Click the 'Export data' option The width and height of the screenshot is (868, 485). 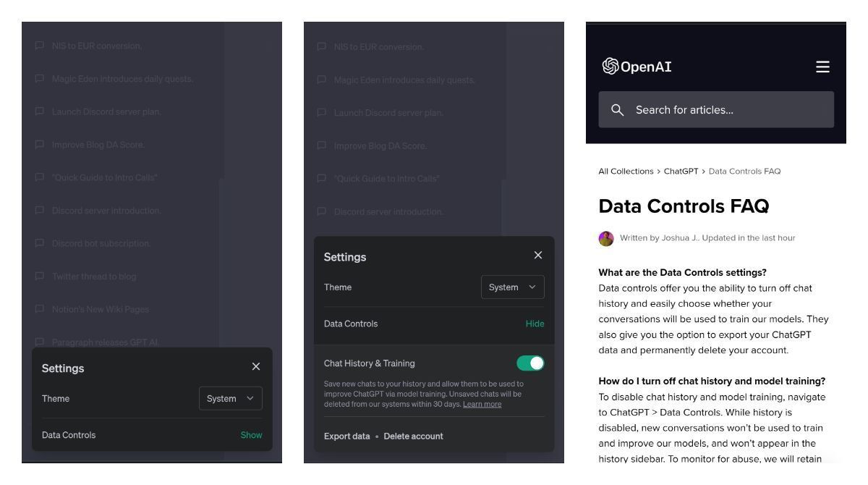coord(346,436)
